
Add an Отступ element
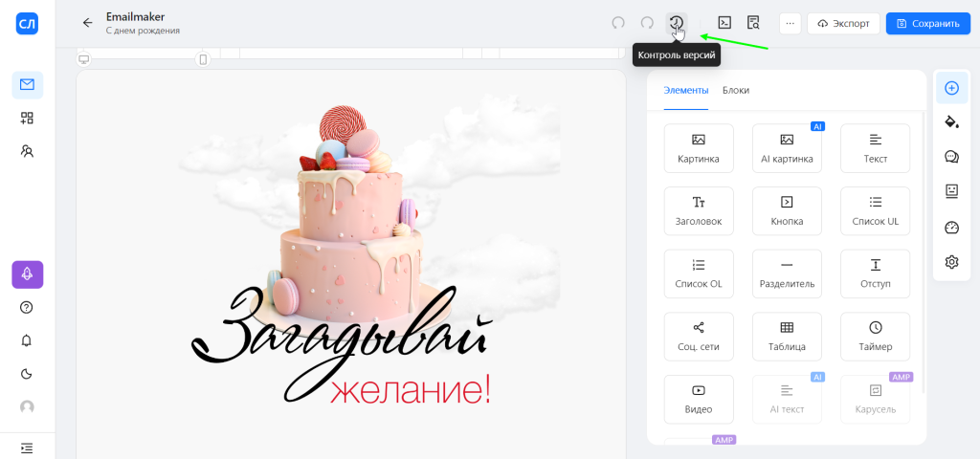point(876,273)
